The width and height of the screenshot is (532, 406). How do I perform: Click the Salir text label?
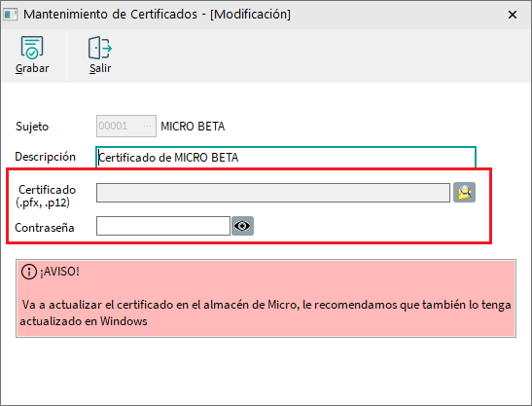(x=100, y=68)
